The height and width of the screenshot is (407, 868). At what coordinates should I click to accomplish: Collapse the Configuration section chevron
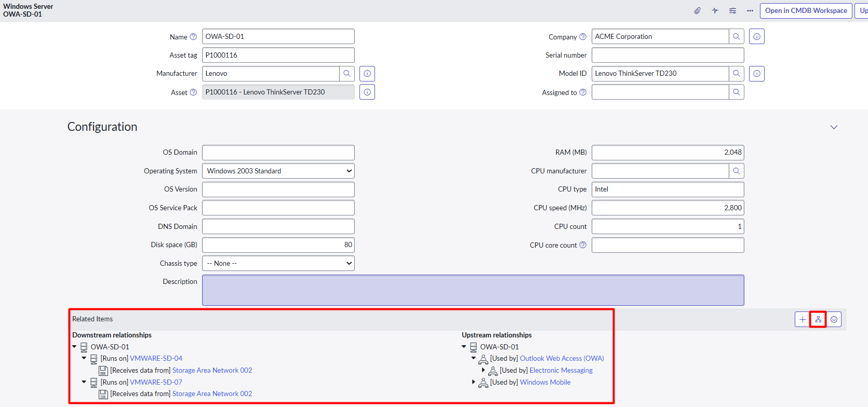pyautogui.click(x=834, y=127)
